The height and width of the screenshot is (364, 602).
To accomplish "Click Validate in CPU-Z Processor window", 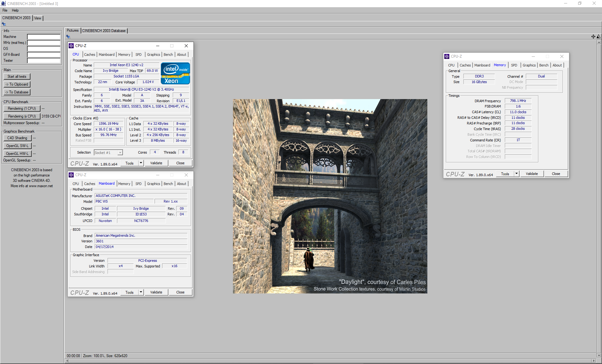I will click(156, 163).
